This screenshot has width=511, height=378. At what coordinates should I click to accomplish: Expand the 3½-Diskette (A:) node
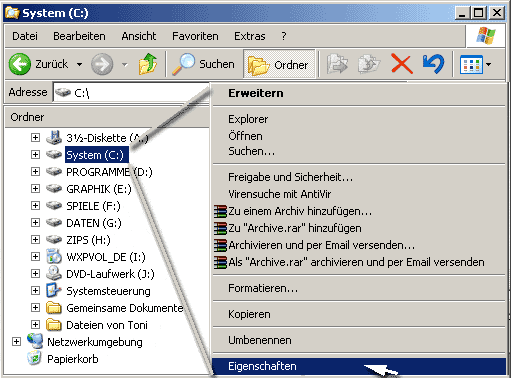35,138
